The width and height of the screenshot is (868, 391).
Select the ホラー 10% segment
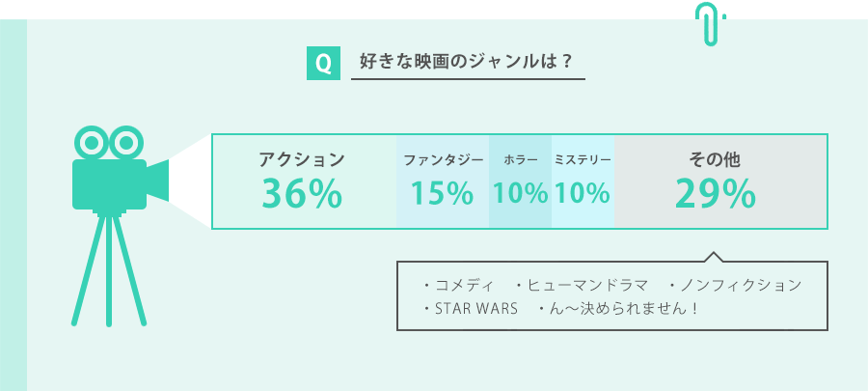521,182
